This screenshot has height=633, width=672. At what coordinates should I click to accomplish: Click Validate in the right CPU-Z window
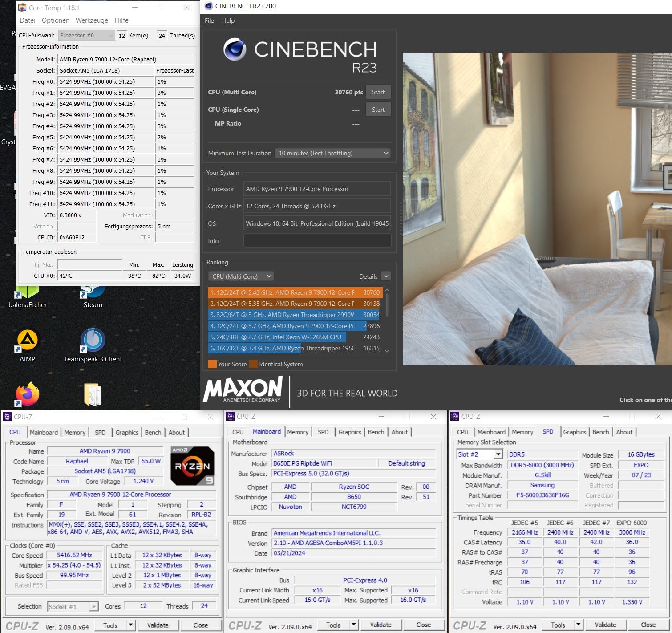[606, 625]
